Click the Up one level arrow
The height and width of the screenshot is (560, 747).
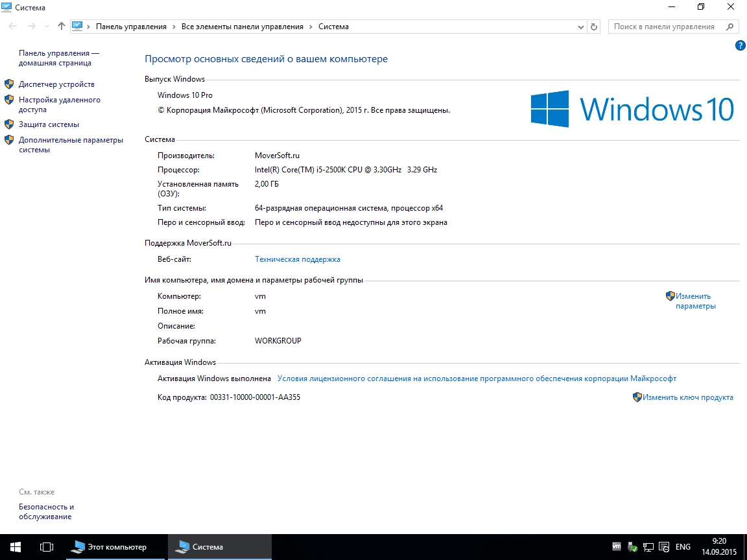pos(62,27)
